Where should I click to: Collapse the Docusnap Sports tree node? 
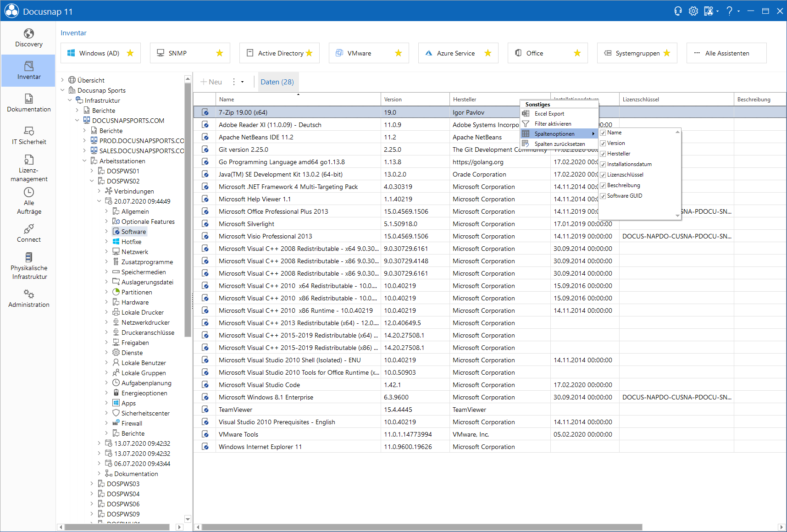point(63,90)
